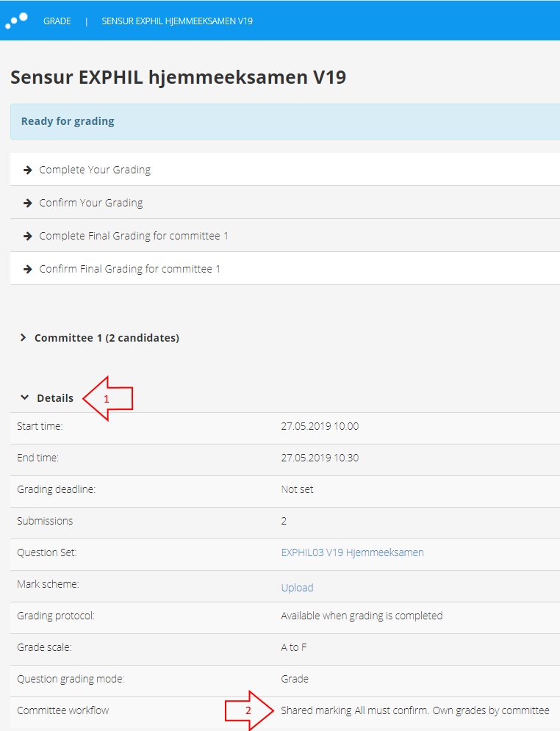Click the Question grading mode: label
Viewport: 560px width, 731px height.
[x=71, y=679]
